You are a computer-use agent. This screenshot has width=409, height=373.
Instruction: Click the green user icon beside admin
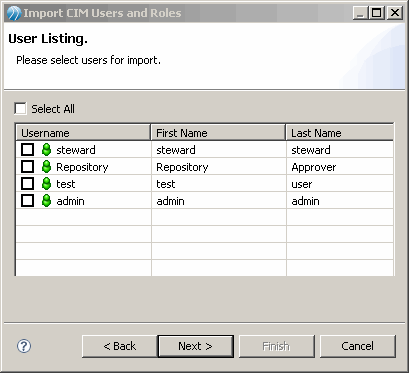click(47, 201)
